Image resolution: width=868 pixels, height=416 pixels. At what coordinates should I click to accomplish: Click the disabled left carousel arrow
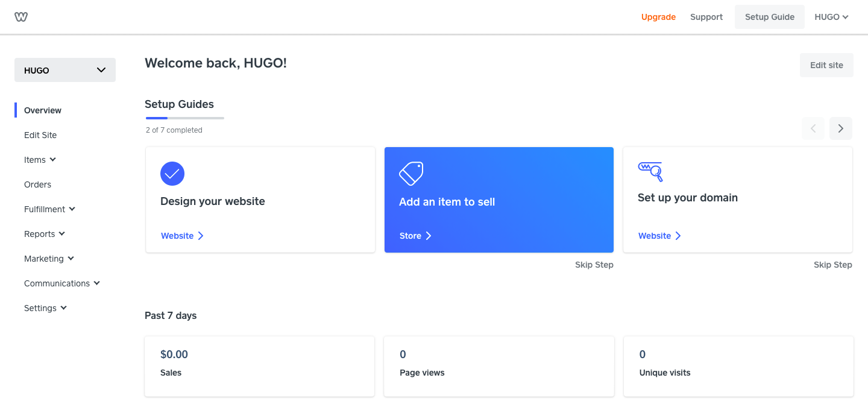pyautogui.click(x=813, y=128)
